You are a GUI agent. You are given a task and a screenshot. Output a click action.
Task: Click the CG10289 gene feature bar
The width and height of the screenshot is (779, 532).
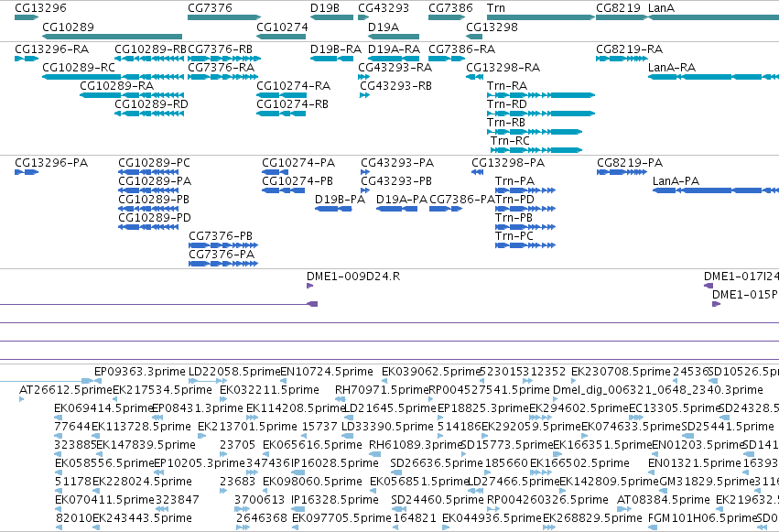point(113,37)
